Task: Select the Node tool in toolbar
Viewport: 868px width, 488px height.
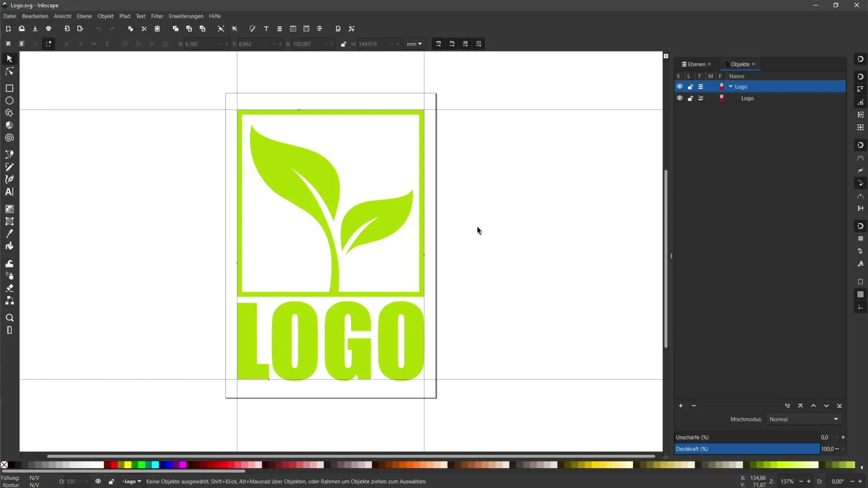Action: click(9, 70)
